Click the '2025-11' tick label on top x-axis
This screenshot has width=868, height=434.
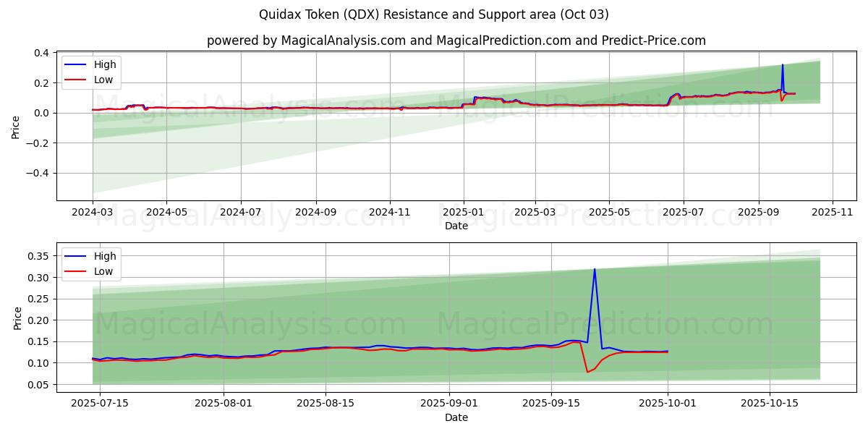click(x=833, y=213)
